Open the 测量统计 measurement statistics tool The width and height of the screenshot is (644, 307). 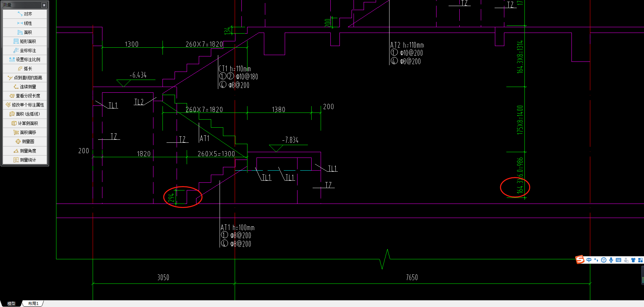25,160
